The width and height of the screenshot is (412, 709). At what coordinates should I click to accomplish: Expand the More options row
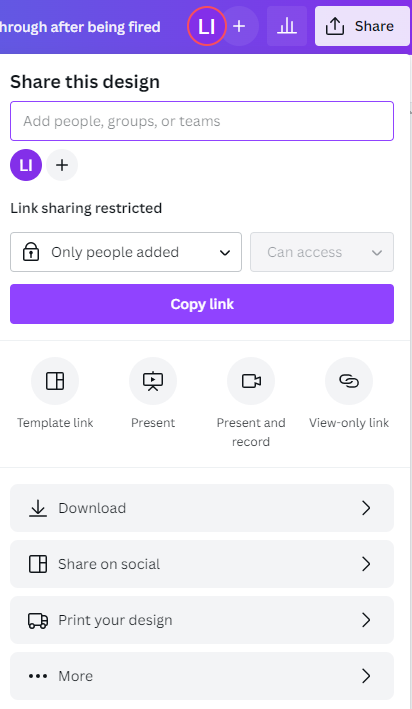202,676
